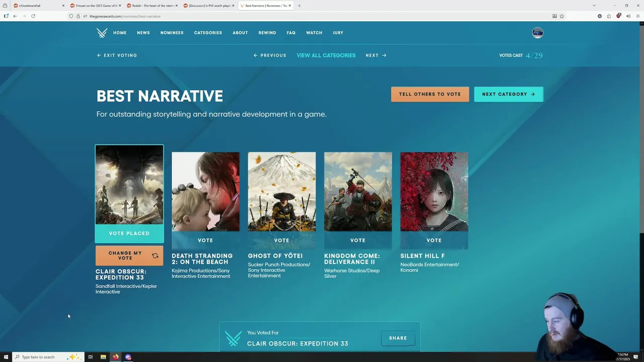Image resolution: width=644 pixels, height=362 pixels.
Task: Click the Ghost of Yōtei cover image
Action: pyautogui.click(x=282, y=192)
